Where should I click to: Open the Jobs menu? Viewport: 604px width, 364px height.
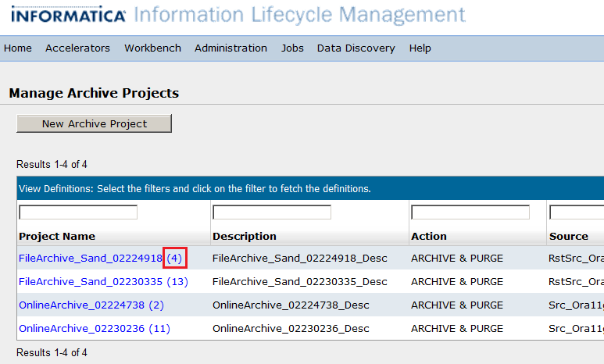(x=292, y=48)
